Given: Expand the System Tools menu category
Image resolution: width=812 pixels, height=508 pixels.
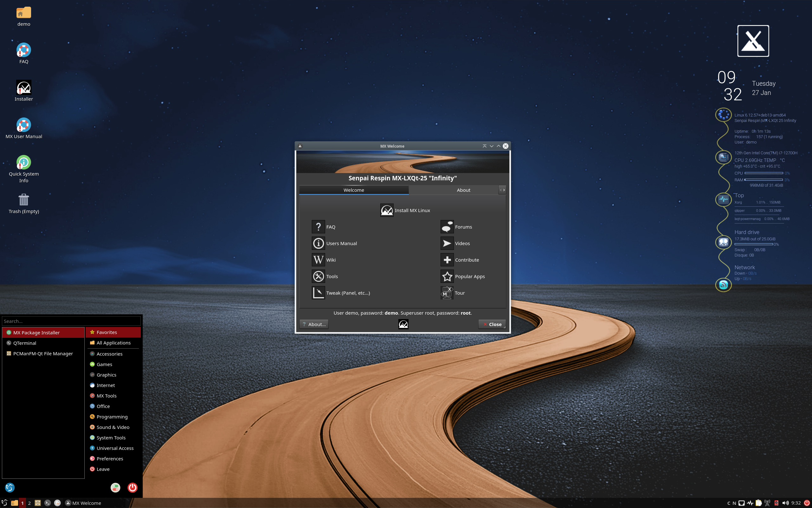Looking at the screenshot, I should (x=114, y=438).
